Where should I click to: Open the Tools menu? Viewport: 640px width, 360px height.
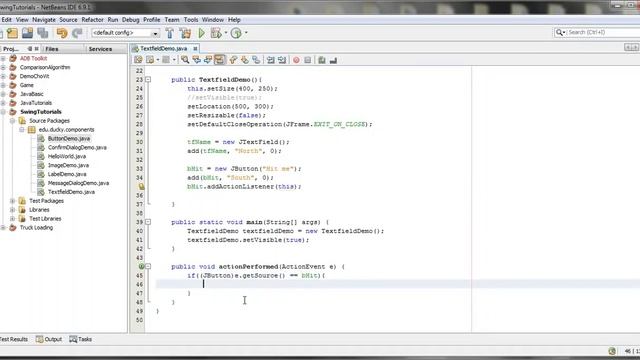pos(191,20)
